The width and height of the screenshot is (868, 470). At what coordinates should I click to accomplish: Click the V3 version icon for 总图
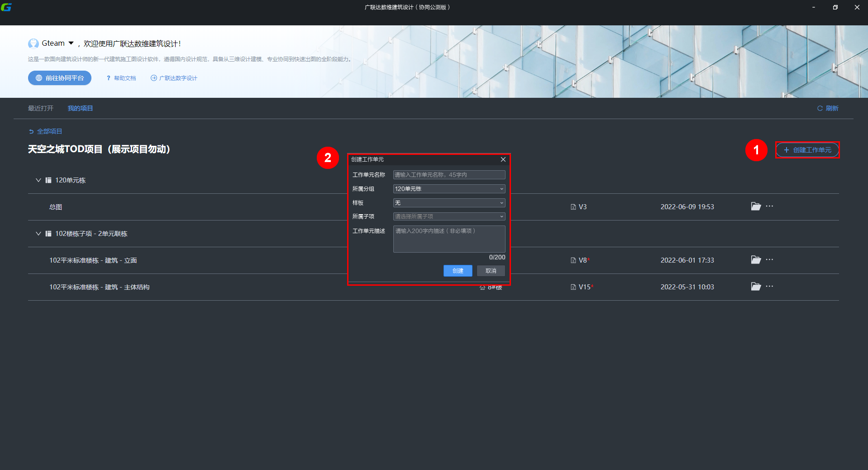coord(573,207)
